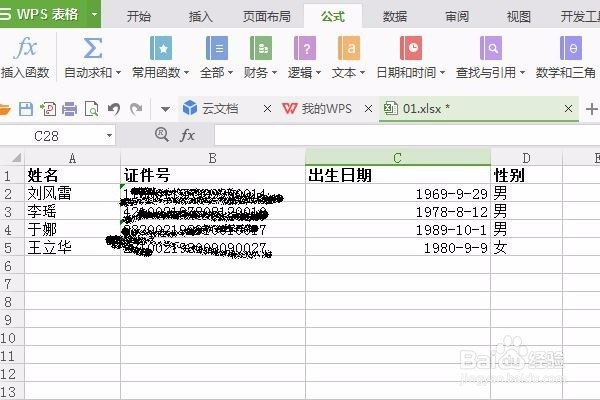Screen dimensions: 600x400
Task: Click the AutoSum sigma icon
Action: coord(93,48)
